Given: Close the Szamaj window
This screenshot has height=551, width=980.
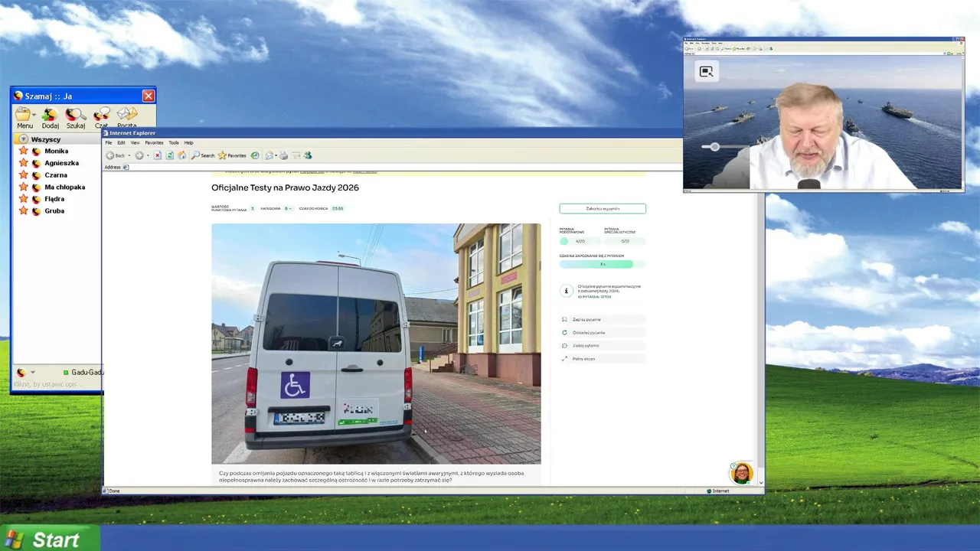Looking at the screenshot, I should [148, 96].
